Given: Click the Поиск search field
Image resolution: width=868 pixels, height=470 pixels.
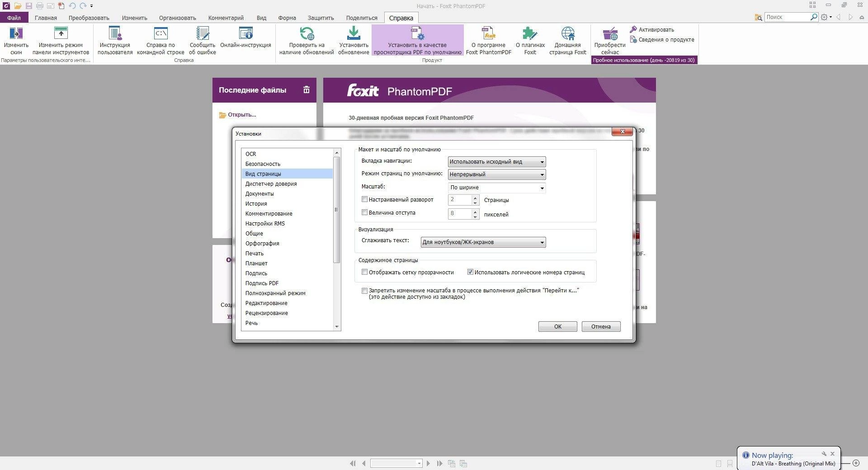Looking at the screenshot, I should tap(787, 17).
